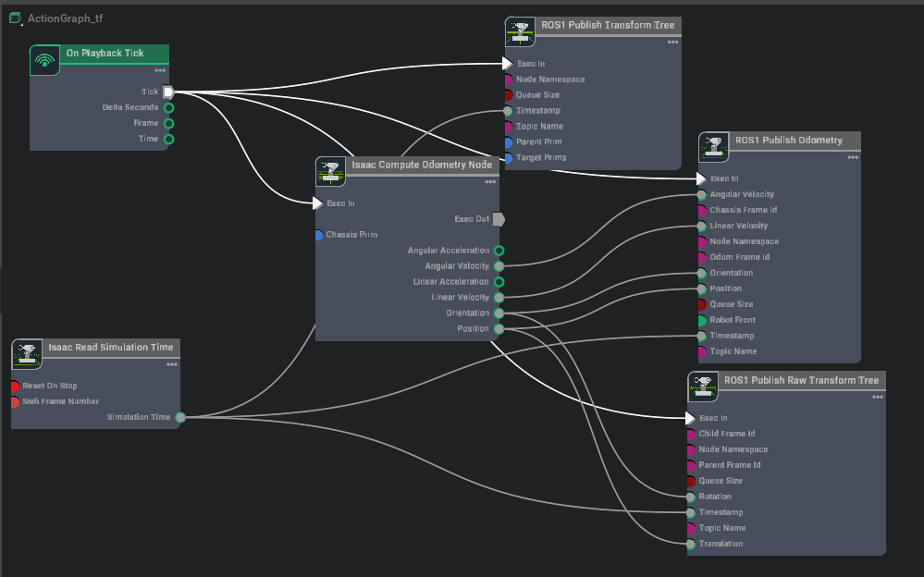The height and width of the screenshot is (577, 924).
Task: Click Timestamp port on Raw Transform Tree
Action: 691,513
